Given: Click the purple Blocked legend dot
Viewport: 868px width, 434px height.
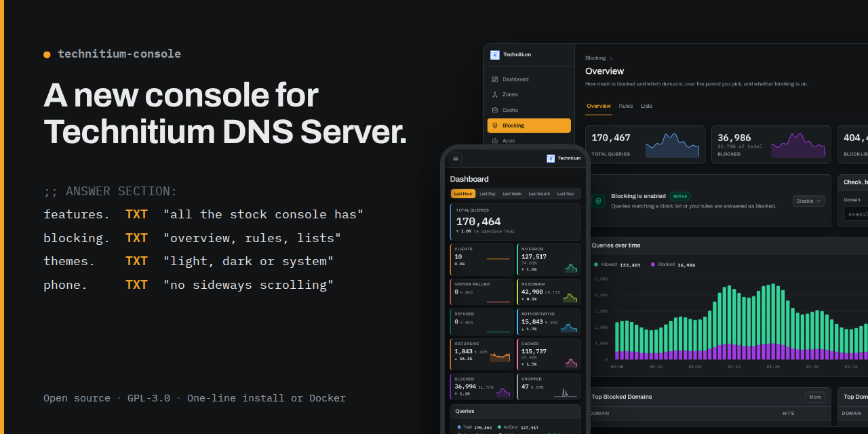Looking at the screenshot, I should [x=653, y=264].
